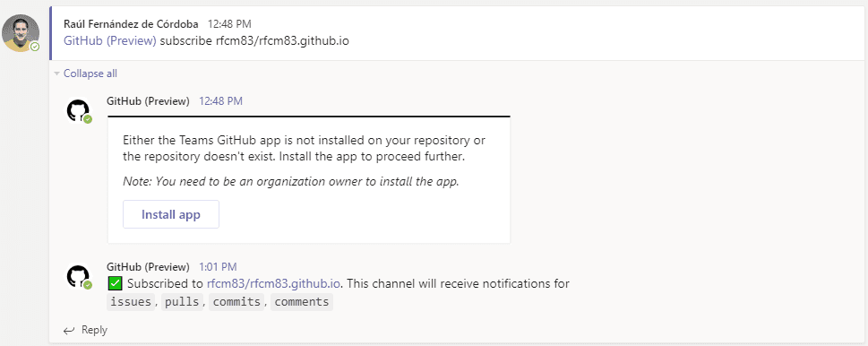This screenshot has width=868, height=346.
Task: Open the 1:01 PM timestamp link
Action: 218,266
